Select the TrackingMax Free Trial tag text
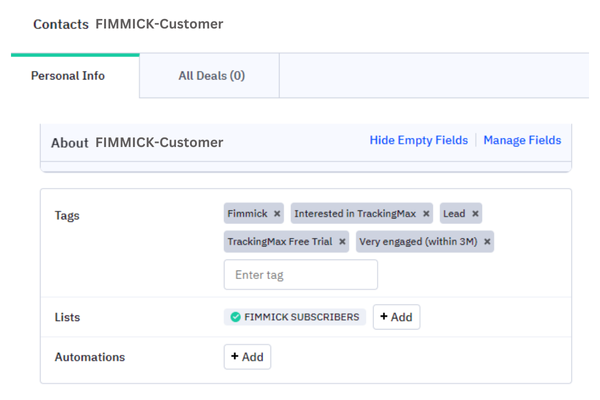Screen dimensions: 600x400 [x=280, y=242]
